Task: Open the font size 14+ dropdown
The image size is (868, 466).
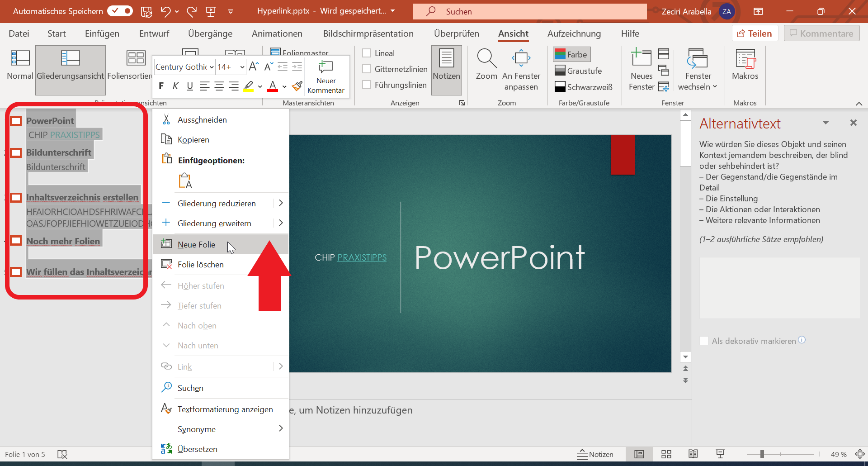Action: [242, 67]
